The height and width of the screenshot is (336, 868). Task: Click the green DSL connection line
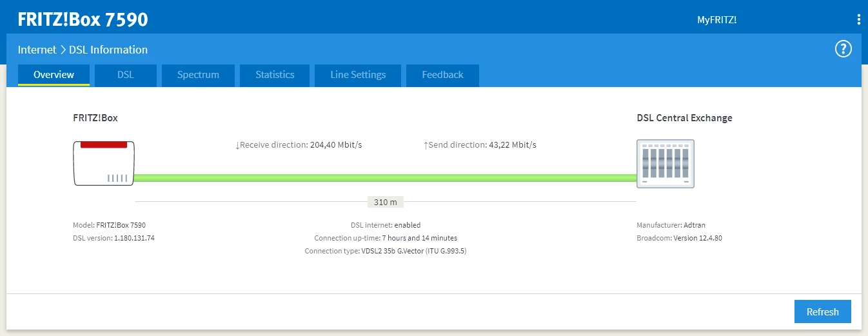(x=385, y=177)
